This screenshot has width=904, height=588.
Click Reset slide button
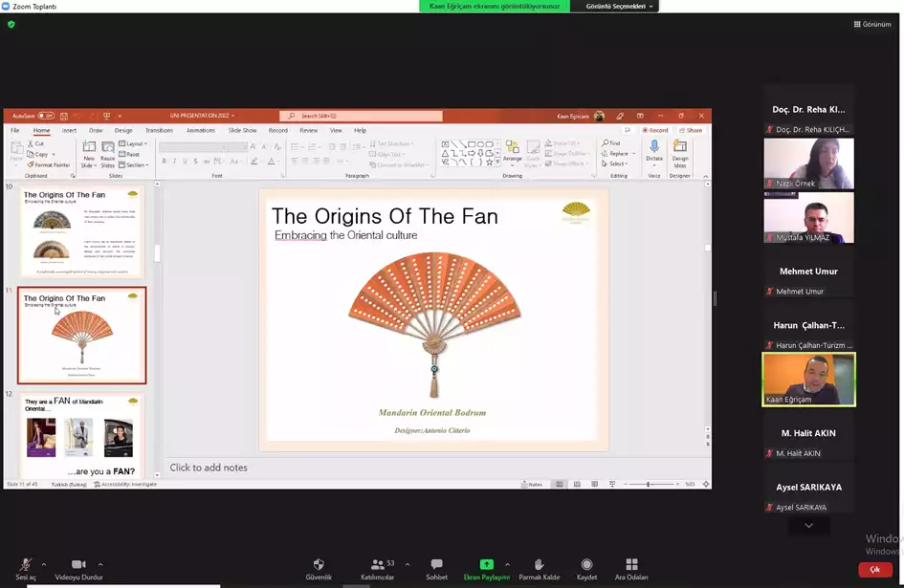pyautogui.click(x=130, y=155)
